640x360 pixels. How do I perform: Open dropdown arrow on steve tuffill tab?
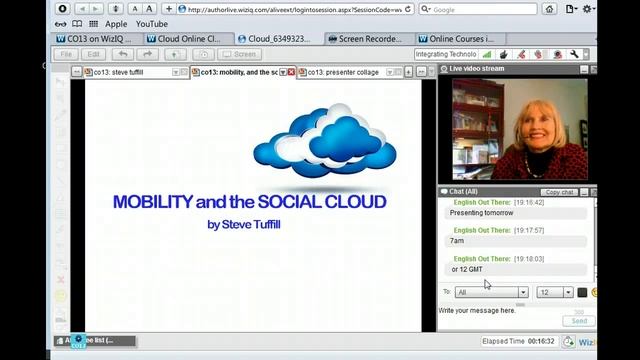[176, 72]
